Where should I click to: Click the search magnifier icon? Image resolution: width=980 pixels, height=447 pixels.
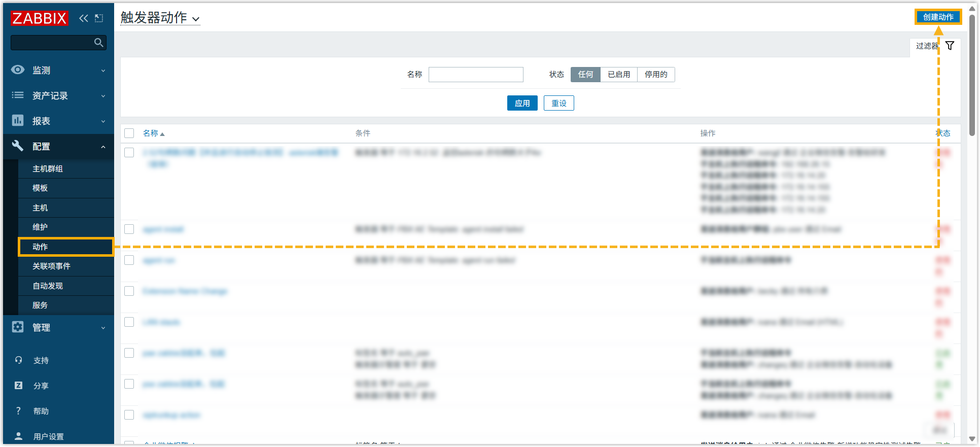pyautogui.click(x=99, y=43)
